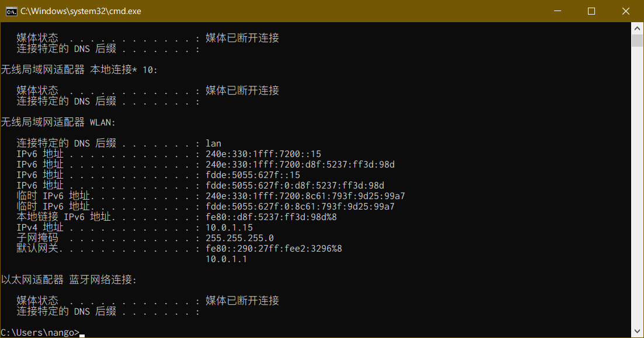Maximize the cmd.exe window
Viewport: 644px width, 338px height.
pos(591,11)
